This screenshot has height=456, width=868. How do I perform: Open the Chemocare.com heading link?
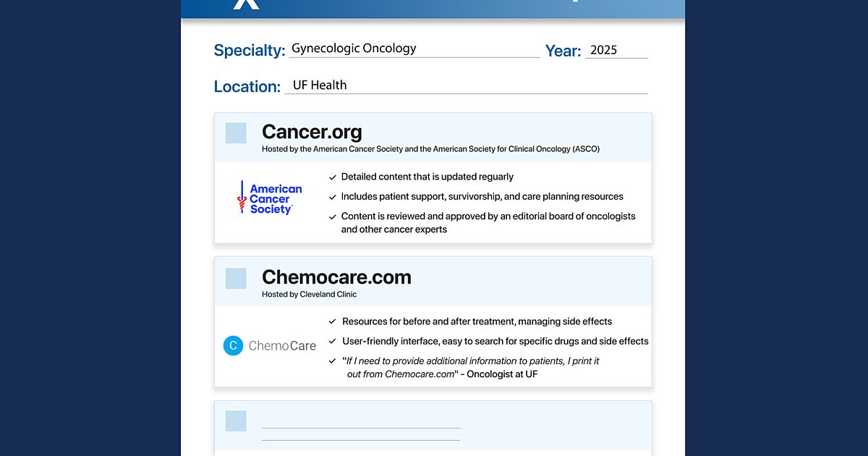[x=336, y=277]
